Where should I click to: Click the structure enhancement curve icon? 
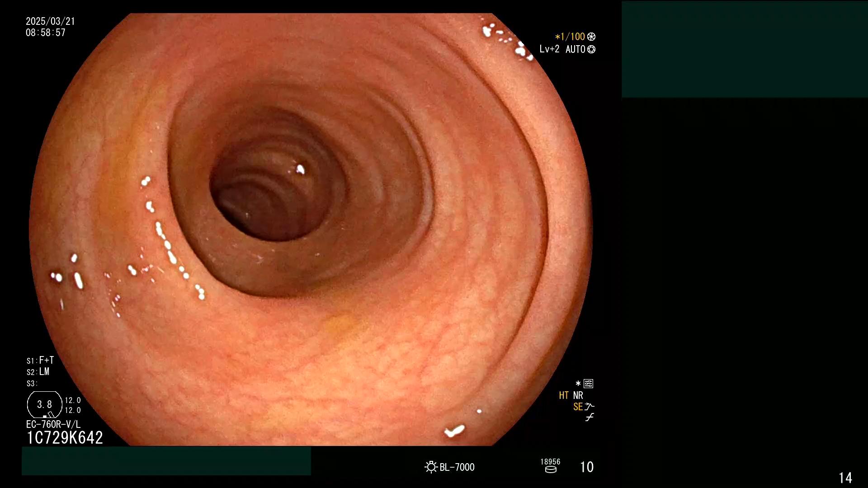tap(590, 407)
